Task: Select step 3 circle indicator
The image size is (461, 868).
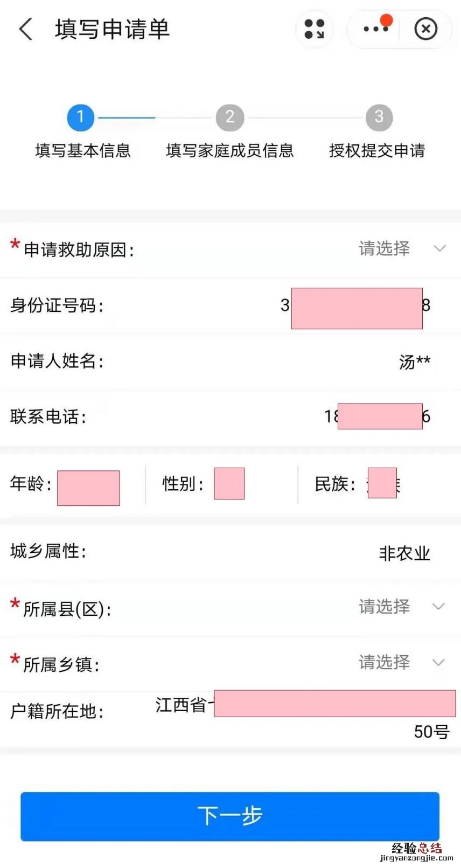Action: click(x=379, y=117)
